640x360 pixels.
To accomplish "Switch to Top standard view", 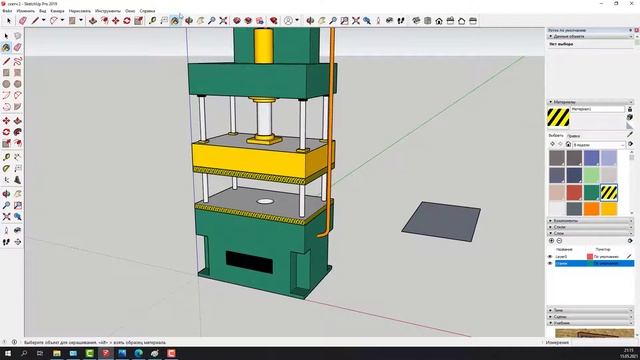I will click(x=427, y=20).
